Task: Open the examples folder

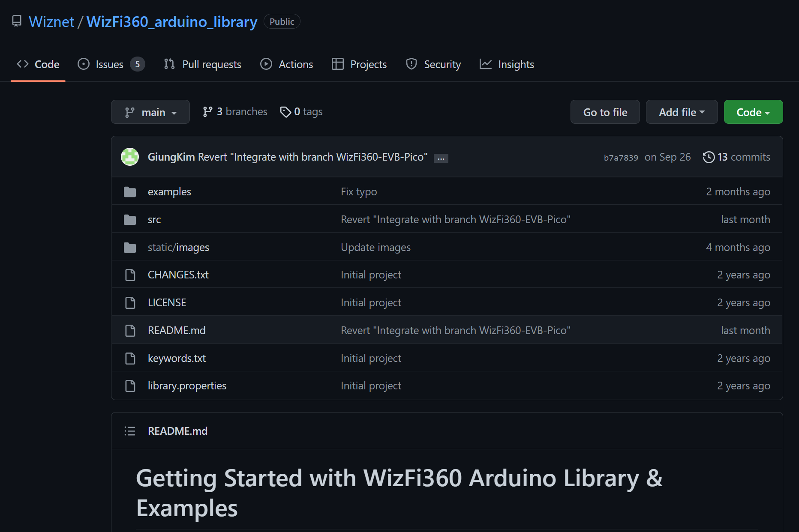Action: point(169,192)
